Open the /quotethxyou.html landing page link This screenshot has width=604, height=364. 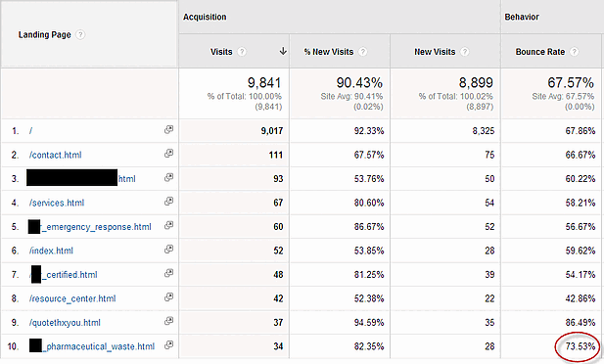click(65, 322)
